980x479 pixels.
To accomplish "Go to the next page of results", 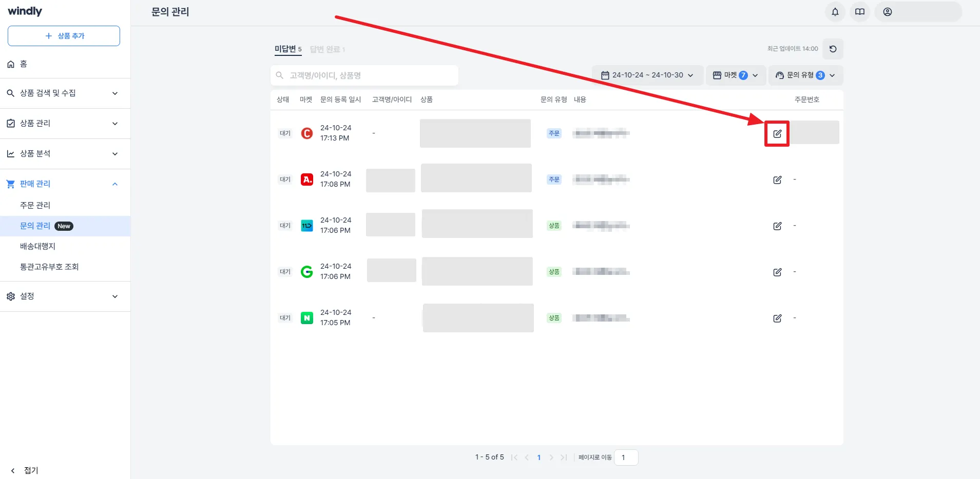I will click(x=551, y=457).
